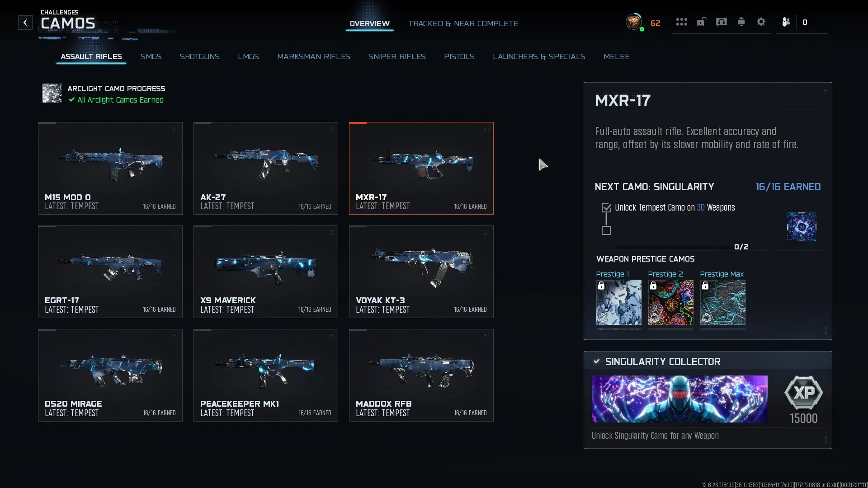View the Prestige 1 camo thumbnail

(618, 302)
